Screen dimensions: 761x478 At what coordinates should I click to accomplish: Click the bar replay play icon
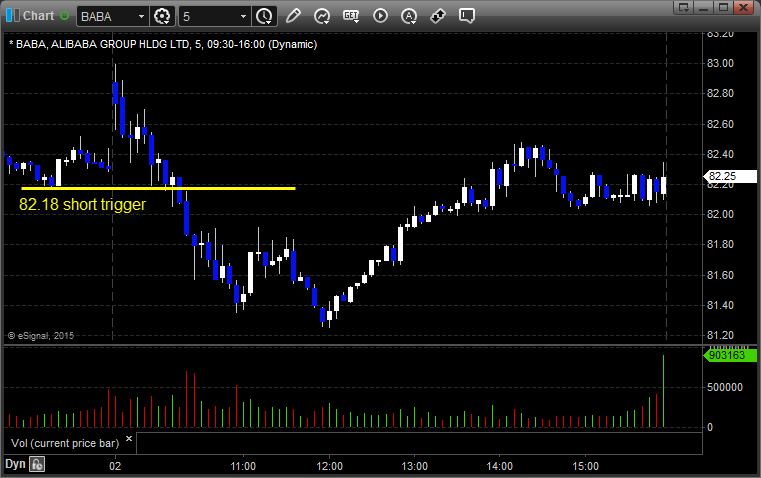380,16
